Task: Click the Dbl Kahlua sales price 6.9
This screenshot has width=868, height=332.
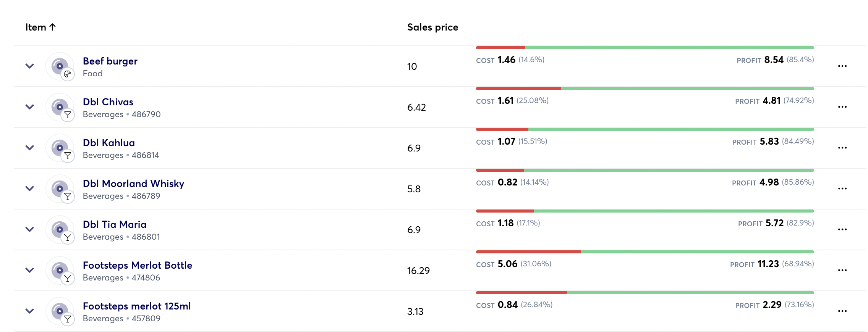Action: tap(414, 148)
